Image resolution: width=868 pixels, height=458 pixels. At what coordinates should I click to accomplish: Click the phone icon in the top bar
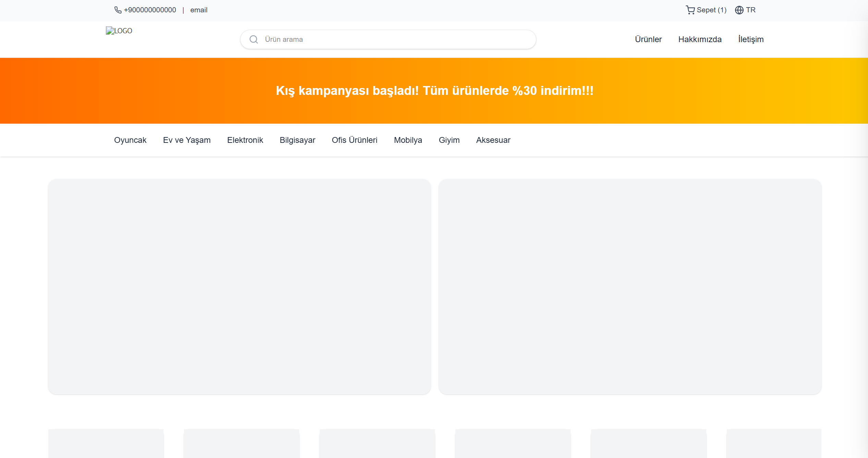(x=118, y=10)
